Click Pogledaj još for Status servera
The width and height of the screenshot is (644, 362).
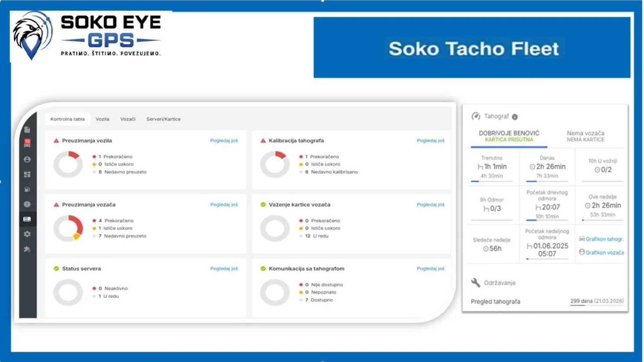[x=224, y=269]
